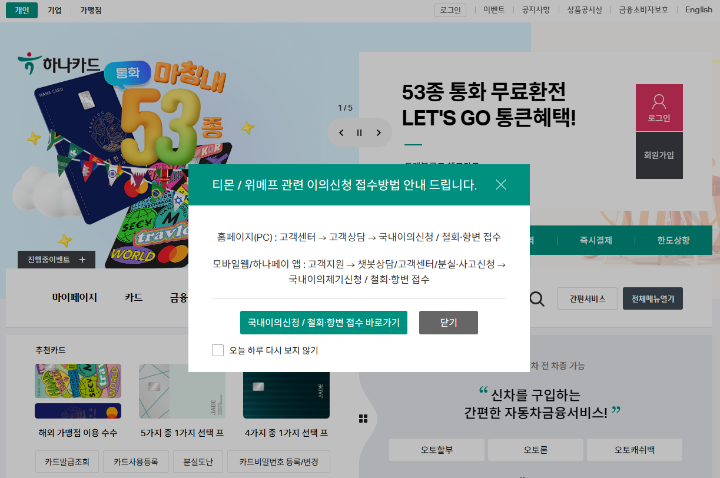The height and width of the screenshot is (478, 720).
Task: Click the 53종 통화 무료환전 banner headline
Action: click(x=489, y=105)
